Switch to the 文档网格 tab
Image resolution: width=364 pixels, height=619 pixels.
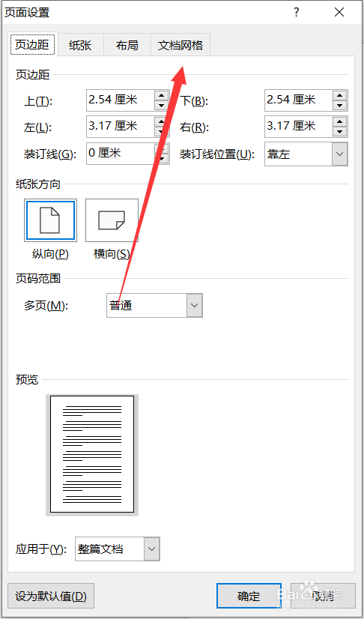click(x=181, y=45)
